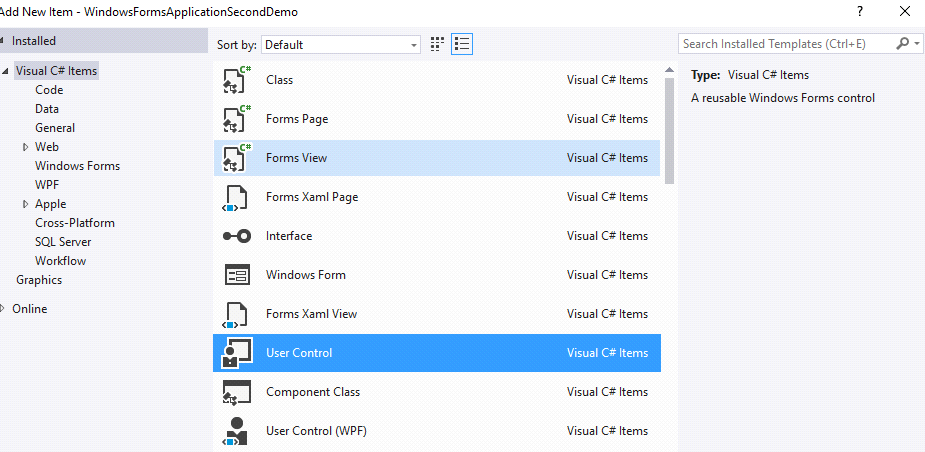Select the Code category

pyautogui.click(x=49, y=90)
